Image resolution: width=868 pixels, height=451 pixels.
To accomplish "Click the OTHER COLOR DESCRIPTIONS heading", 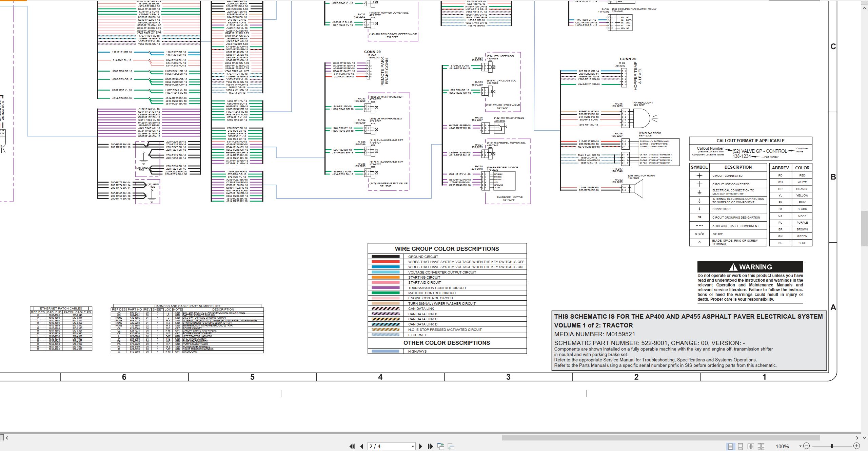I will pyautogui.click(x=447, y=343).
